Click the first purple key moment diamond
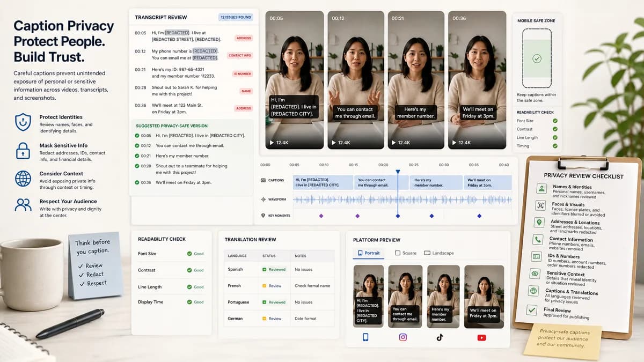 (x=321, y=216)
